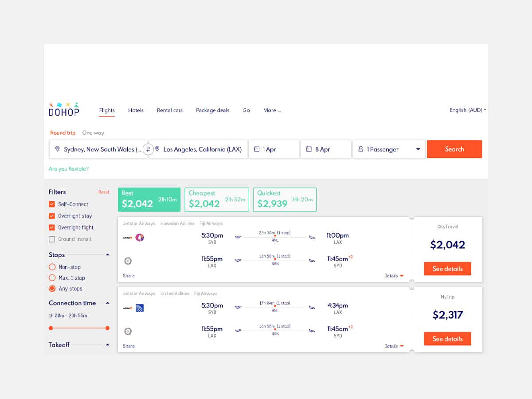This screenshot has width=532, height=399.
Task: Select the Round trip option
Action: point(63,133)
